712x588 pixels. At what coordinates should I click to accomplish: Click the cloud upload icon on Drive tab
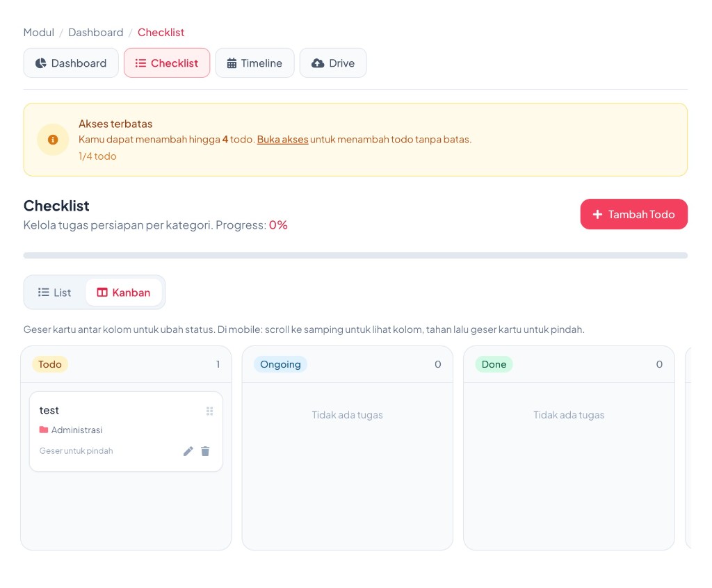(318, 63)
